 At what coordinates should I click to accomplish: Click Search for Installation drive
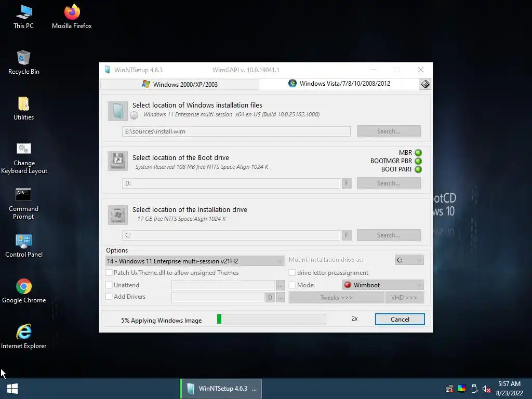tap(389, 235)
